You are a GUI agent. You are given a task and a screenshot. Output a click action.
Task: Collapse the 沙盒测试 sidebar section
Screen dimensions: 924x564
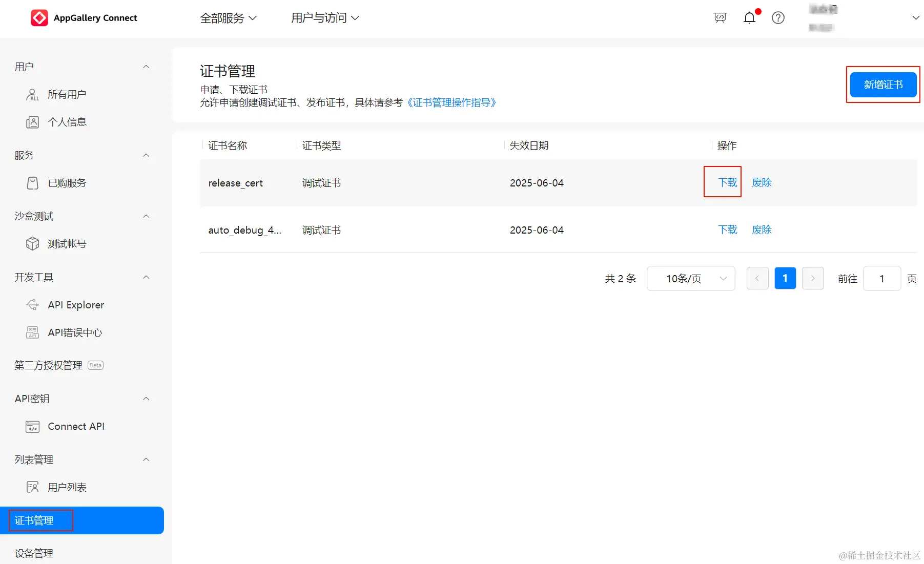pyautogui.click(x=146, y=216)
